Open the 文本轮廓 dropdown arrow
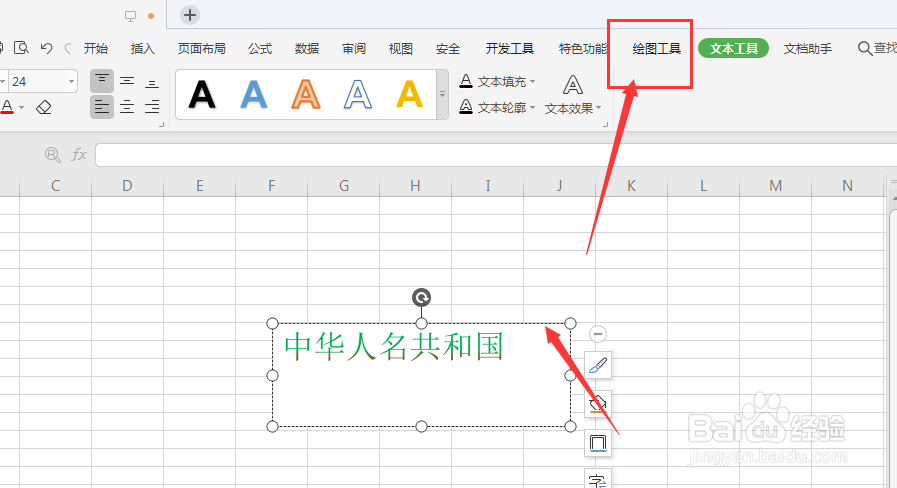897x488 pixels. pos(533,107)
